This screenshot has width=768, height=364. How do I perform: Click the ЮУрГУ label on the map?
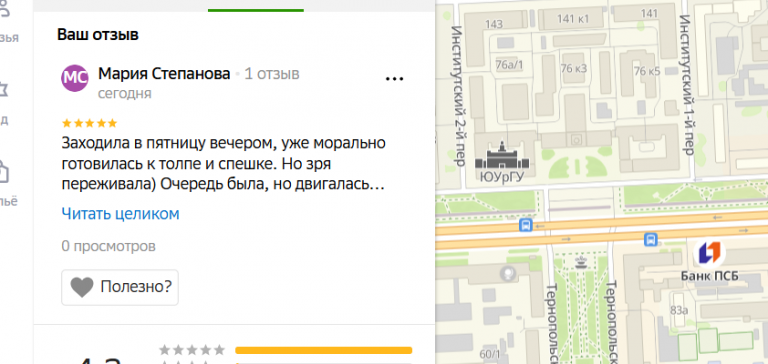click(503, 177)
